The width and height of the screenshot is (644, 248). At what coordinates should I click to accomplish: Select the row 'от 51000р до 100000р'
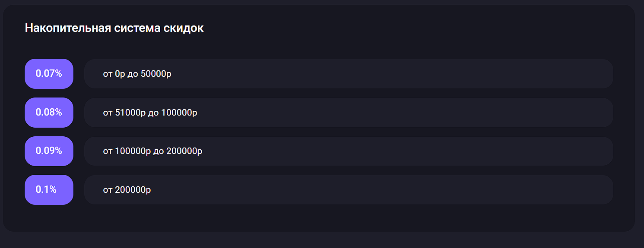pos(349,113)
